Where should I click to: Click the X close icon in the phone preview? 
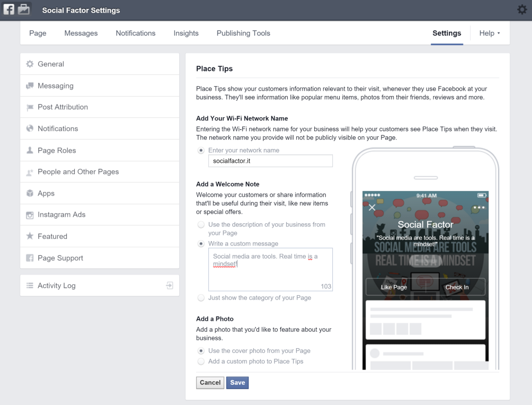pos(372,207)
